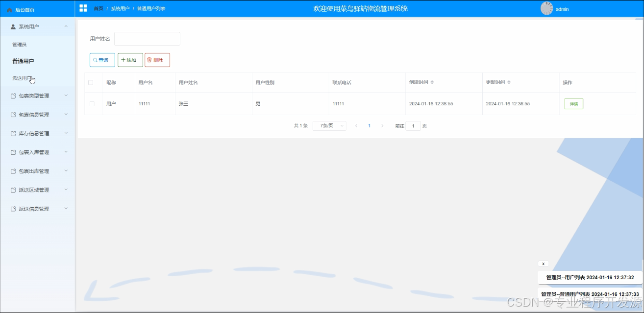644x313 pixels.
Task: Expand 包裹出库管理 chevron
Action: pyautogui.click(x=66, y=171)
